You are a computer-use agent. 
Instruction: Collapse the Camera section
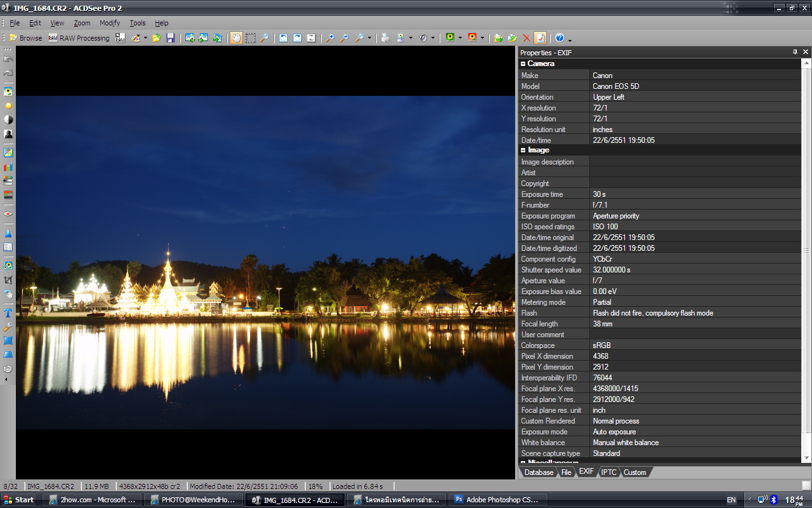(523, 63)
